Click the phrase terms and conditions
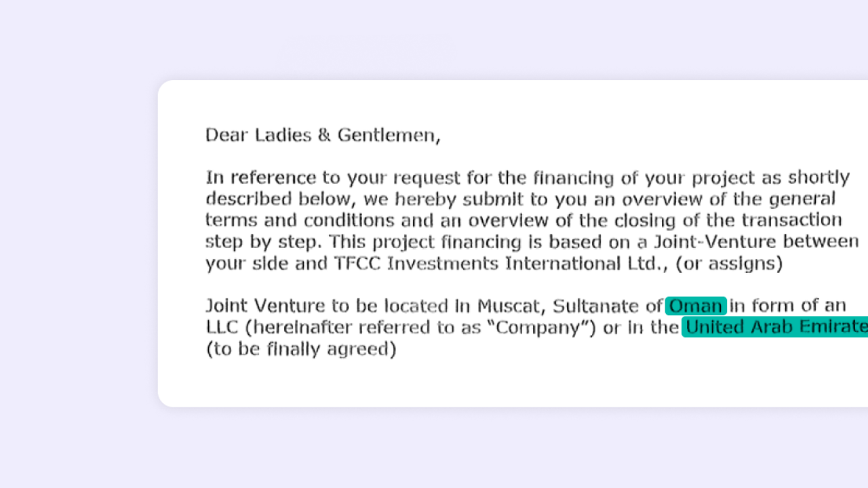This screenshot has width=868, height=488. tap(300, 221)
